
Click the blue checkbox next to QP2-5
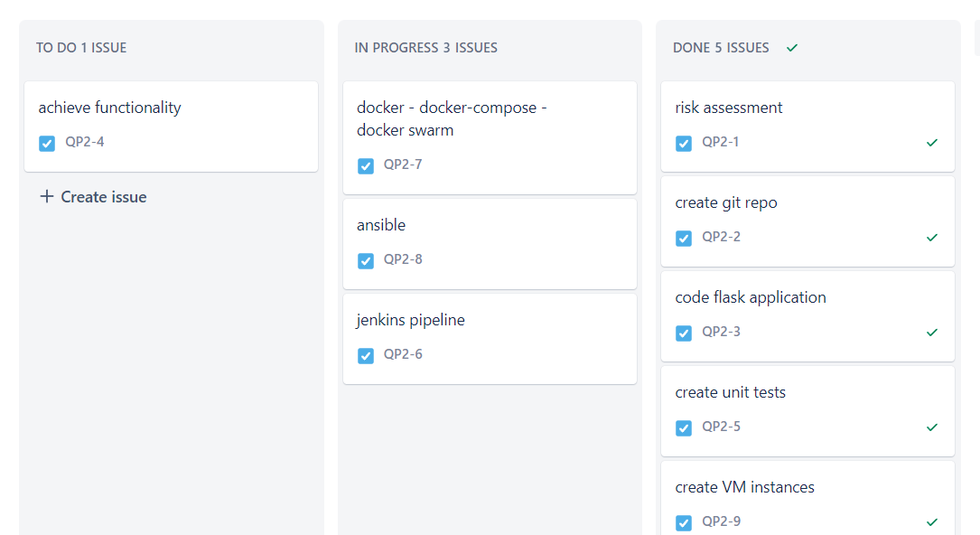click(x=684, y=427)
